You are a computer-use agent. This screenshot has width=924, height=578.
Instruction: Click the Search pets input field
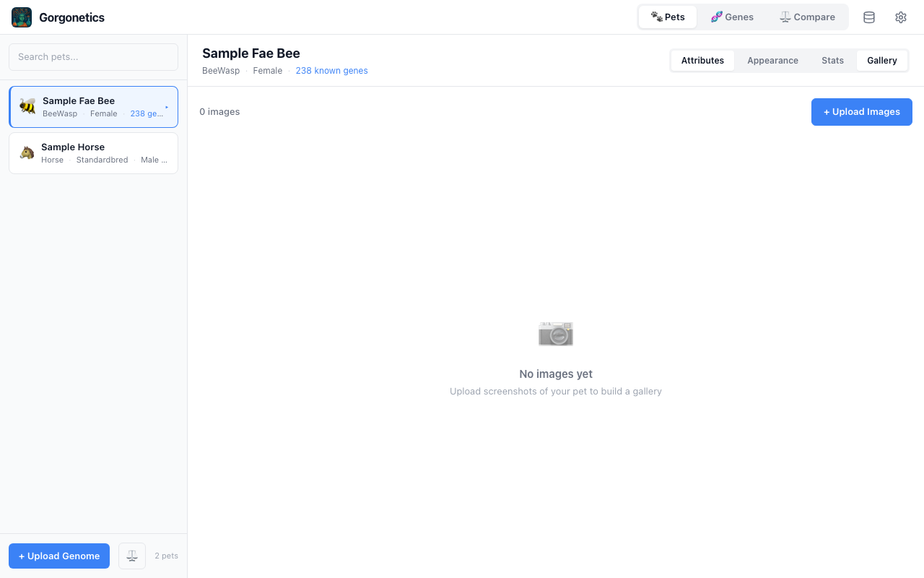coord(93,57)
